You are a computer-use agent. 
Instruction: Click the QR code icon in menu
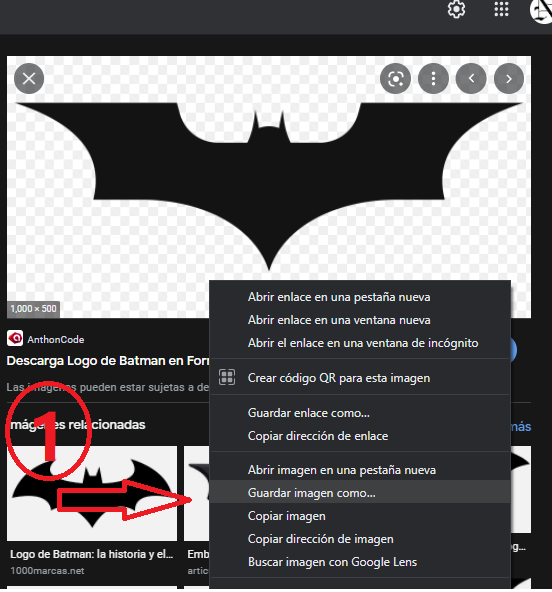click(x=227, y=377)
